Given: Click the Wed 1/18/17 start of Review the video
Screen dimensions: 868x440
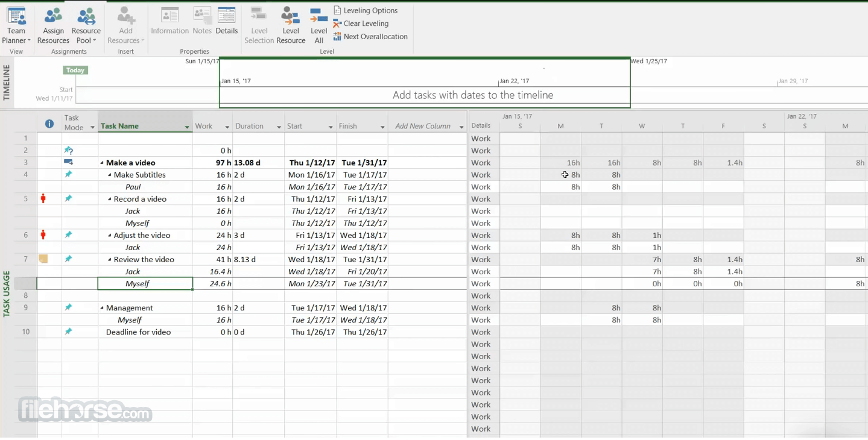Looking at the screenshot, I should click(x=310, y=259).
